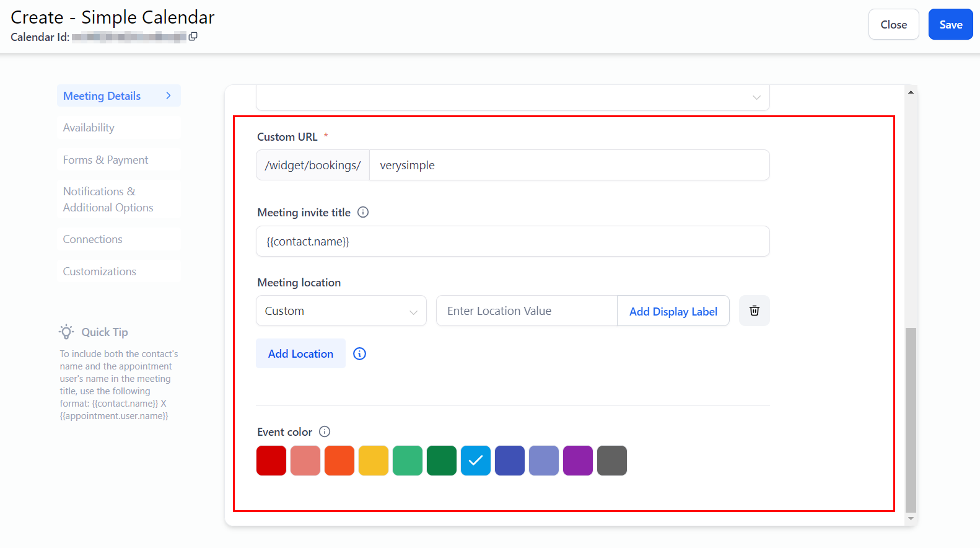Switch to the Connections section

pyautogui.click(x=92, y=239)
